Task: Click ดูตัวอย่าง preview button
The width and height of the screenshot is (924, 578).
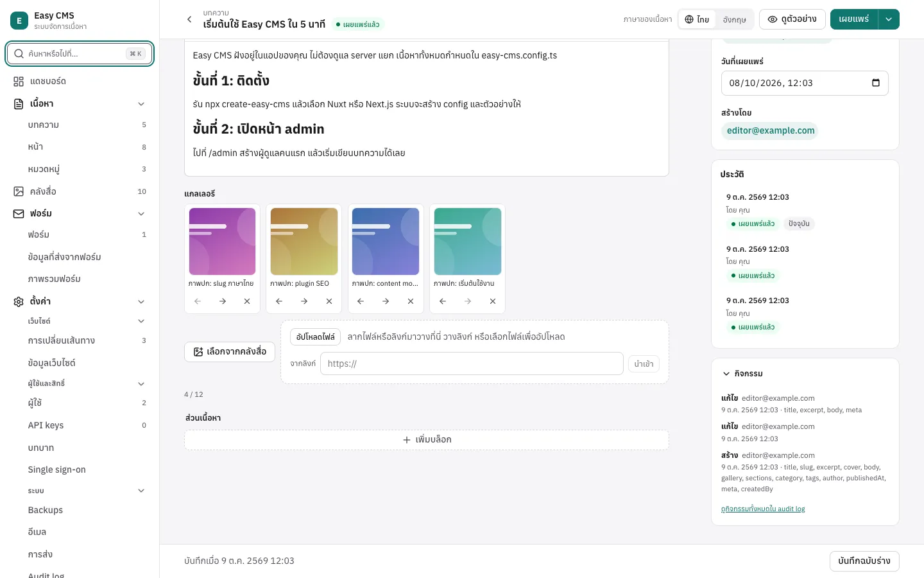Action: click(792, 19)
